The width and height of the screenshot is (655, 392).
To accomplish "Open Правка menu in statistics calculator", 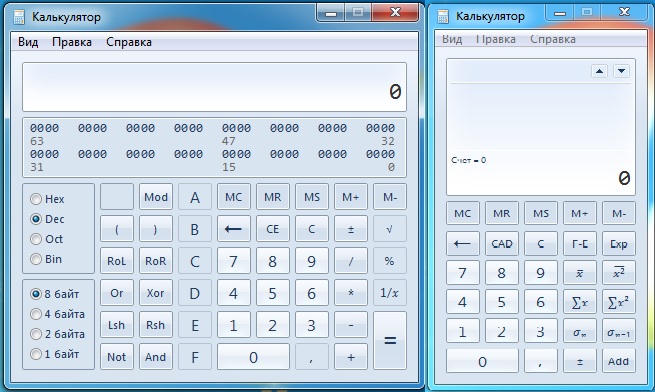I will 495,39.
